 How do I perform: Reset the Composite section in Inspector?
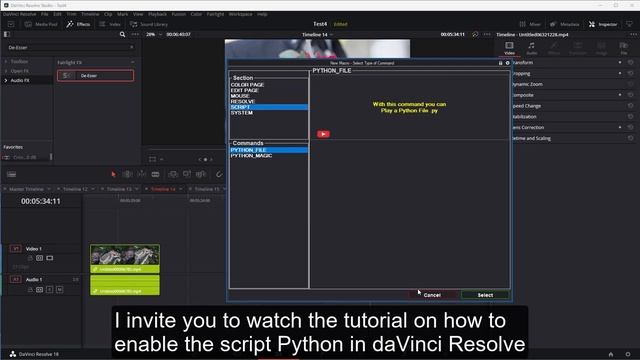630,95
